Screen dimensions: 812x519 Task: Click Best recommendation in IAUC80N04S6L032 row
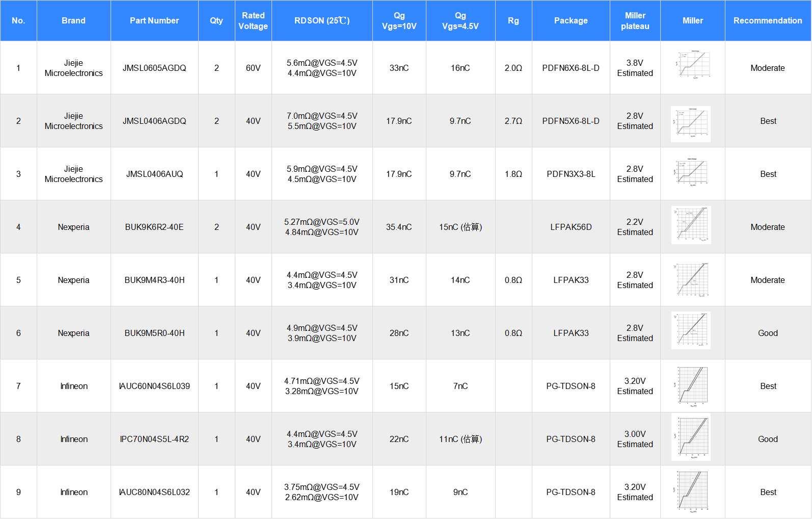768,492
